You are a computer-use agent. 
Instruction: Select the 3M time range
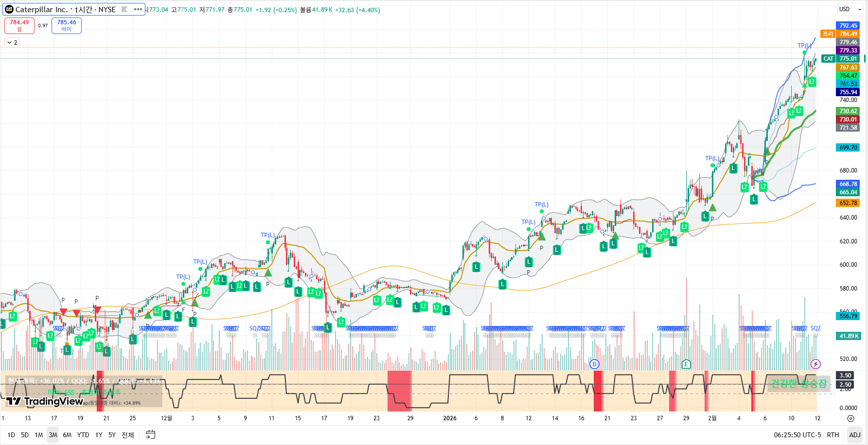click(x=53, y=435)
